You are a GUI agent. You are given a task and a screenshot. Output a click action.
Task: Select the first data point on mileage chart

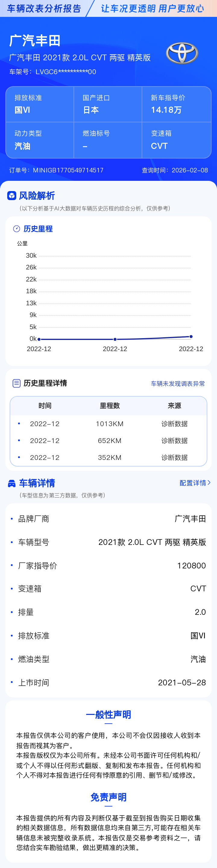(x=39, y=339)
